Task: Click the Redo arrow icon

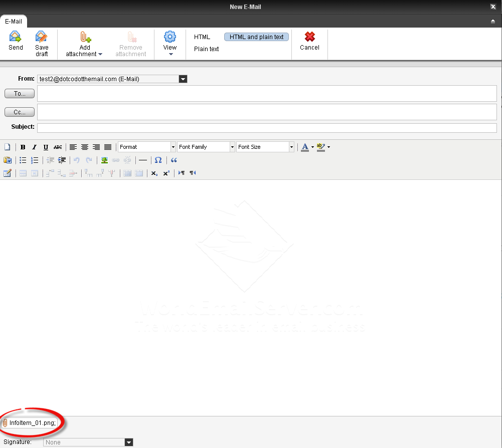Action: [x=89, y=160]
